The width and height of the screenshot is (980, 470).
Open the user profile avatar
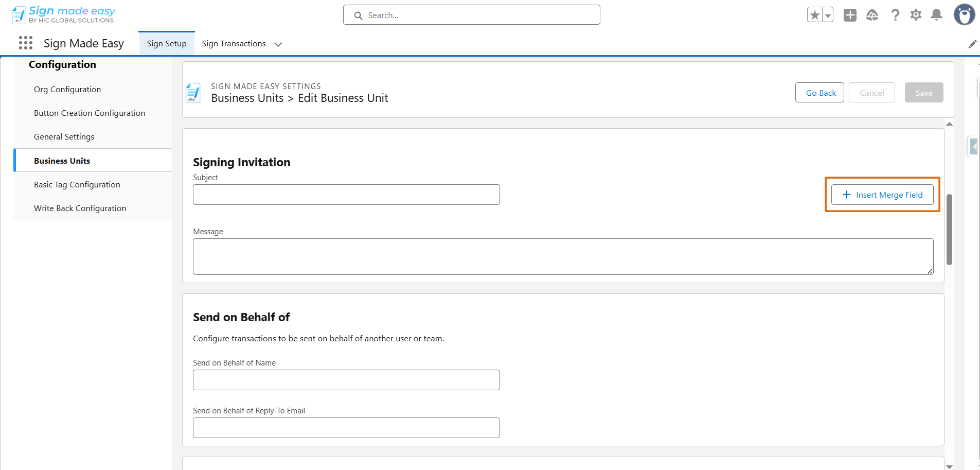click(x=964, y=15)
